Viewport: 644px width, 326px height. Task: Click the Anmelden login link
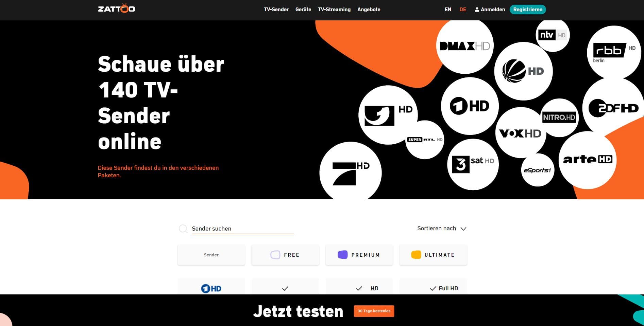[490, 10]
